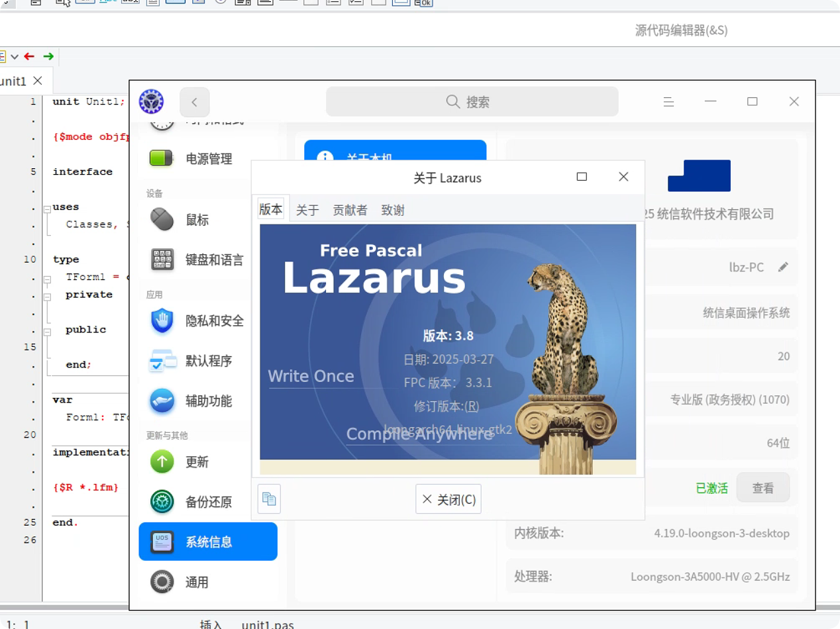
Task: Switch to the 致谢 acknowledgements tab
Action: coord(393,211)
